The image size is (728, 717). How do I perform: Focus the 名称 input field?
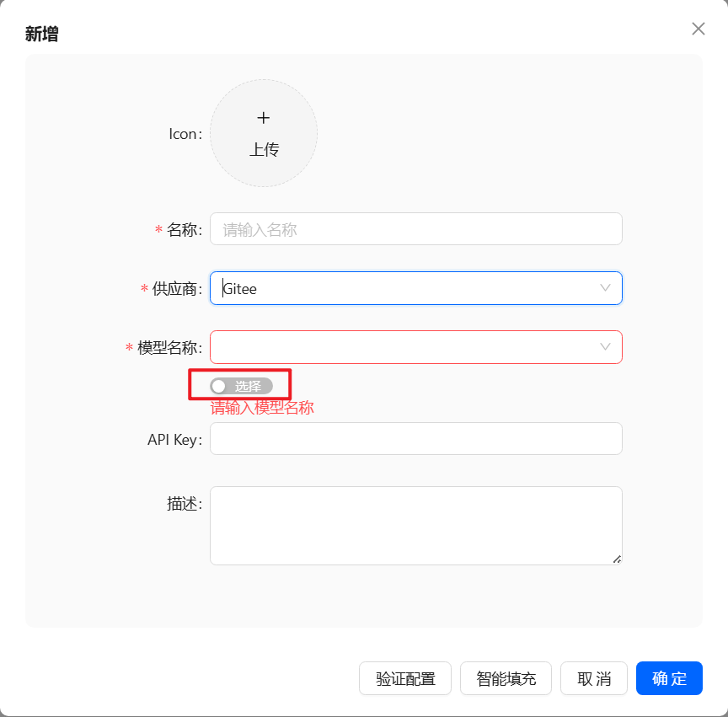pyautogui.click(x=415, y=229)
